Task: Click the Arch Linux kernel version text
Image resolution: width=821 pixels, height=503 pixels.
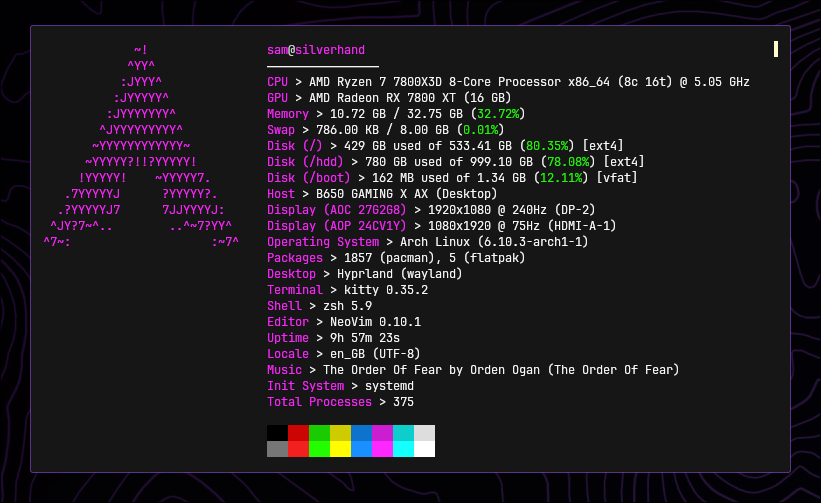Action: pyautogui.click(x=494, y=242)
